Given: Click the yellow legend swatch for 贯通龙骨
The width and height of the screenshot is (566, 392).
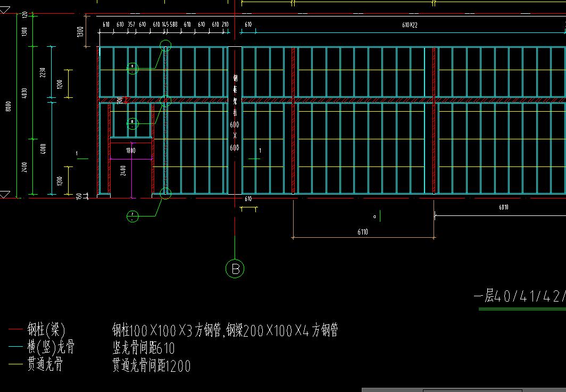Looking at the screenshot, I should point(15,365).
